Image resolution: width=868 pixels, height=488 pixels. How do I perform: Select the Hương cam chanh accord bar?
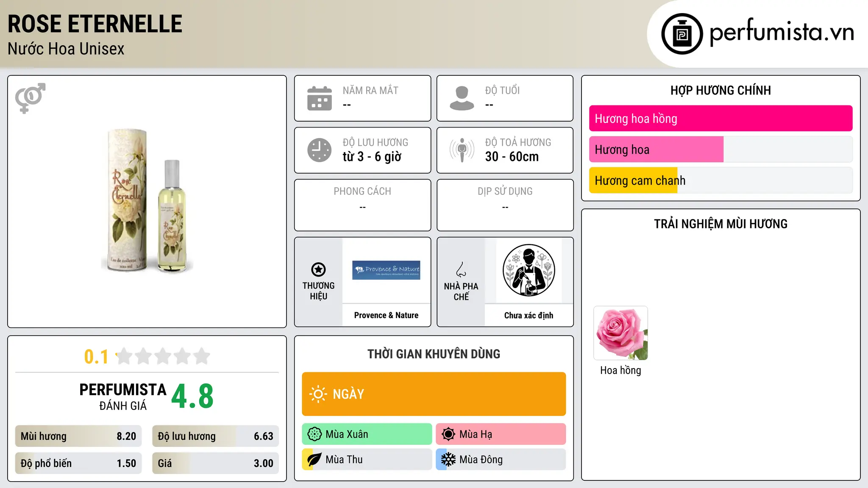[x=721, y=180]
